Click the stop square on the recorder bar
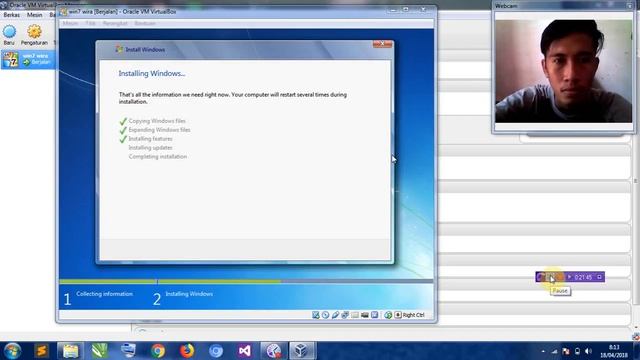Viewport: 640px width, 360px height. click(599, 277)
